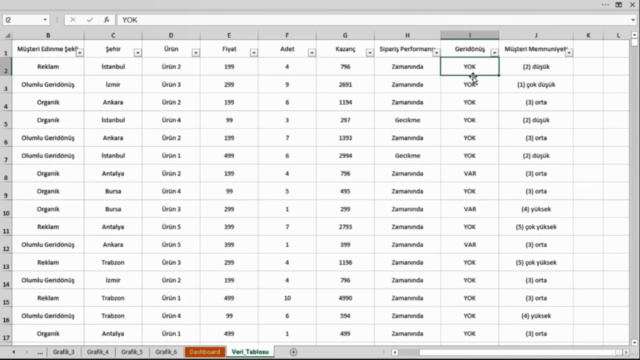Switch to the Grafik_4 sheet tab
The height and width of the screenshot is (360, 640).
click(x=98, y=352)
